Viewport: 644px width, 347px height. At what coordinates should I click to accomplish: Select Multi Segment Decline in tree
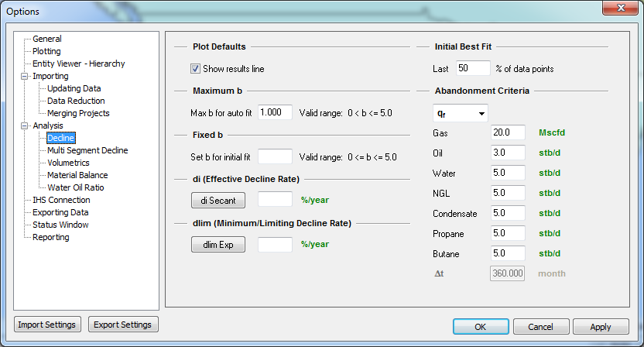coord(87,150)
